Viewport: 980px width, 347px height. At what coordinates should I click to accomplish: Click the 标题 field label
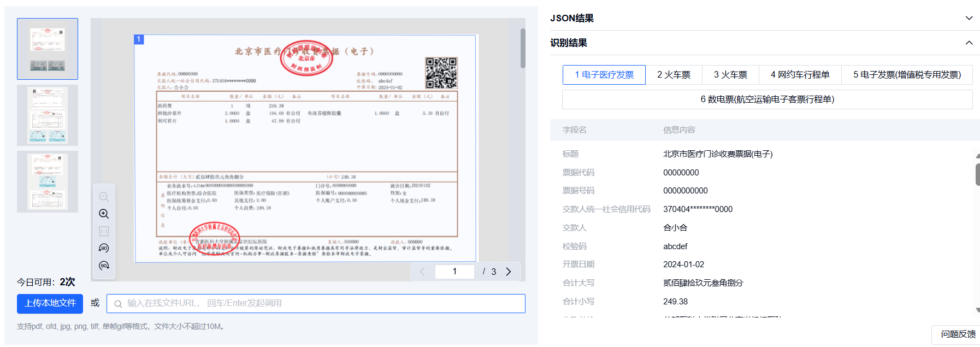click(571, 154)
